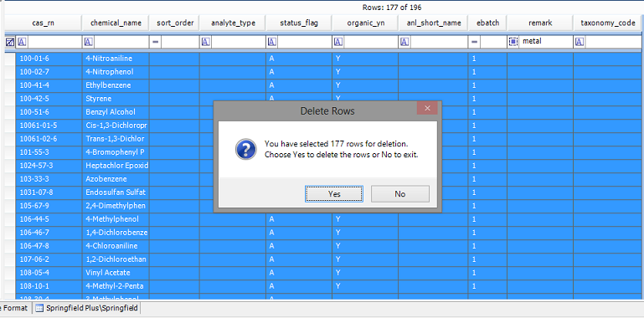Click the chemical_name filter input field

tap(121, 42)
